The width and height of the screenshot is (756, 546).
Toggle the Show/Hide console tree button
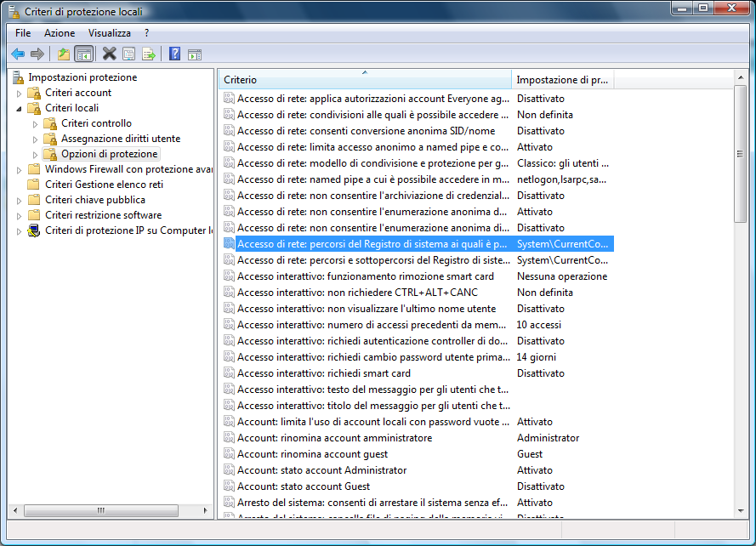click(x=83, y=54)
